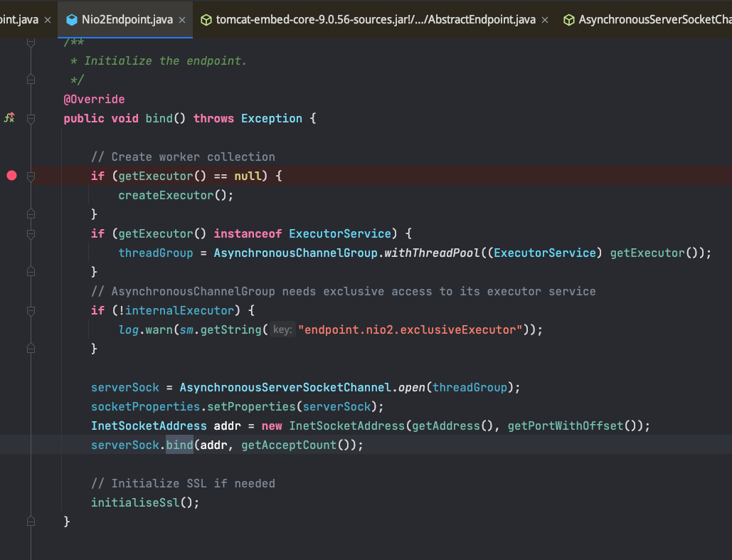Screen dimensions: 732x560
Task: Click the AbstractEndpoint.java library file icon
Action: [206, 20]
